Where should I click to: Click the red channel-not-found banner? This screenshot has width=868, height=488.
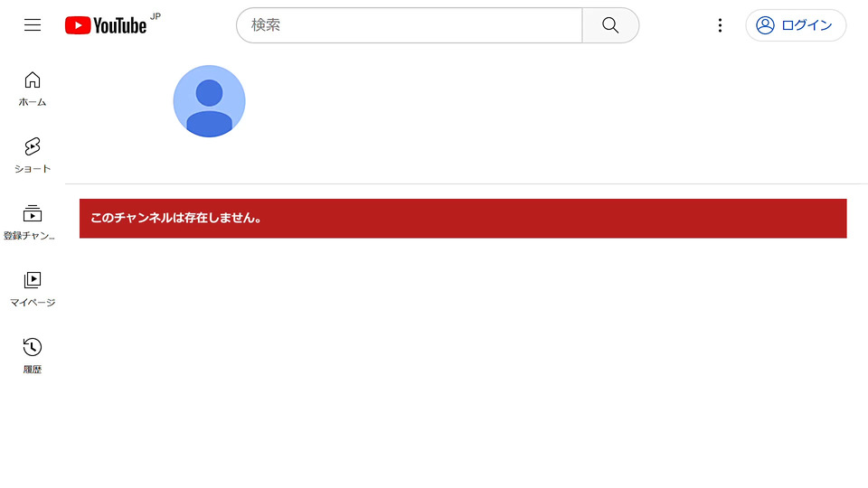point(463,219)
